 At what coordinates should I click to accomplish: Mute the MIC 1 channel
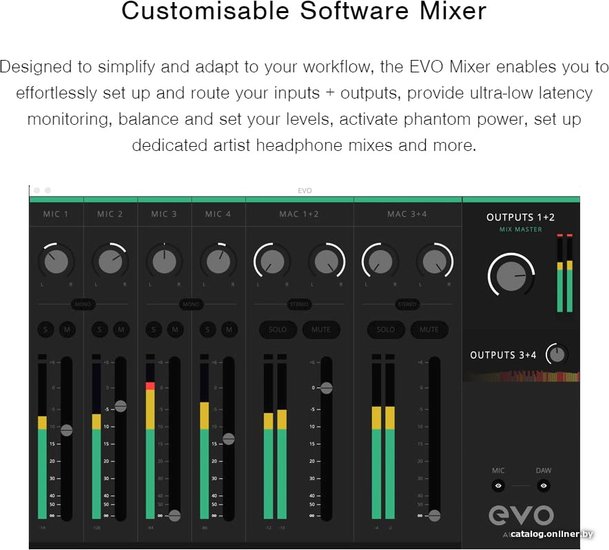[x=67, y=330]
